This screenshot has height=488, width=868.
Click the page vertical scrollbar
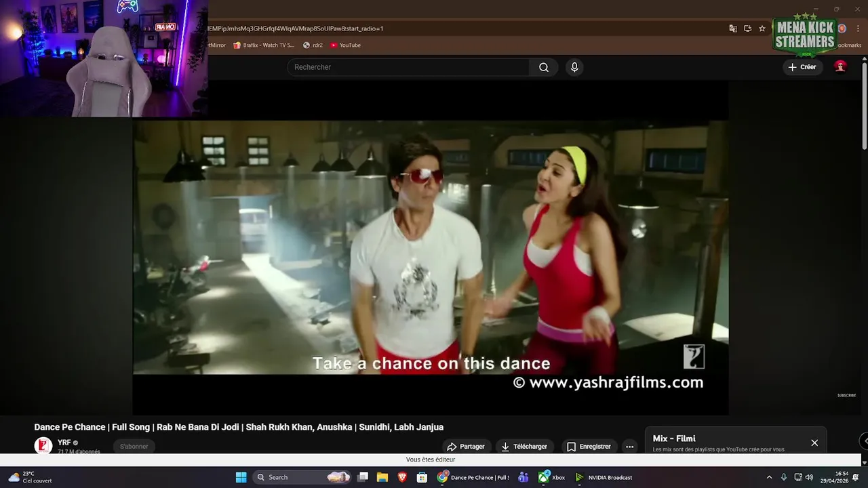tap(865, 105)
